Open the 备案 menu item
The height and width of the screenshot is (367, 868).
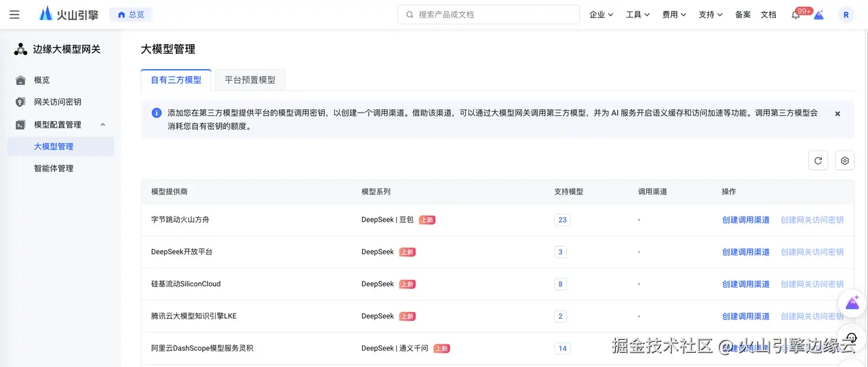pos(743,14)
